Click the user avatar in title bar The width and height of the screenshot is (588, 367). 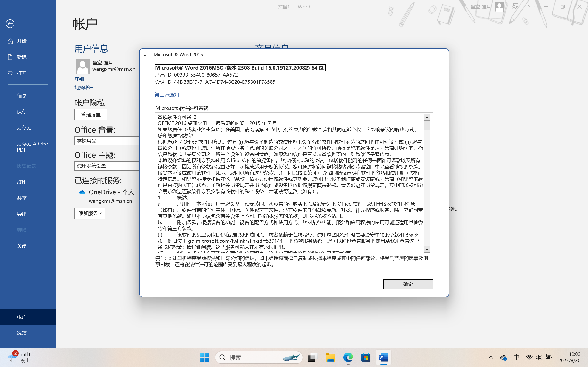(x=499, y=7)
